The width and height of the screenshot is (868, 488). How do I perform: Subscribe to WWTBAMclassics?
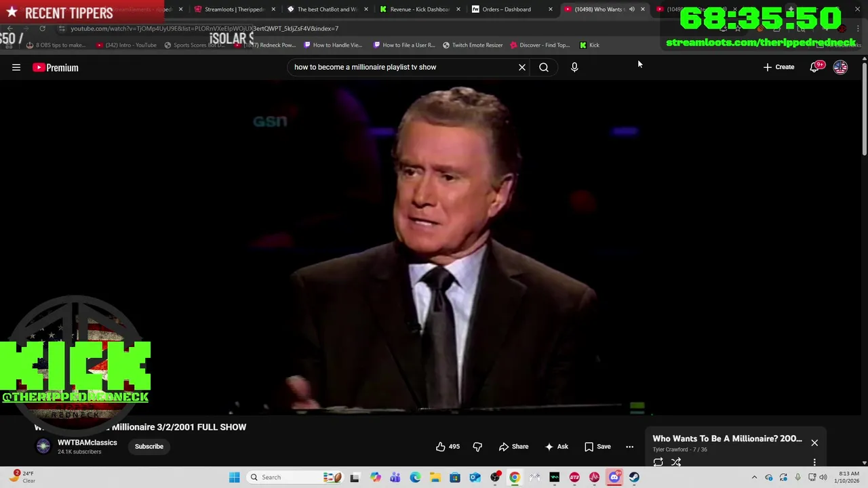pyautogui.click(x=149, y=447)
